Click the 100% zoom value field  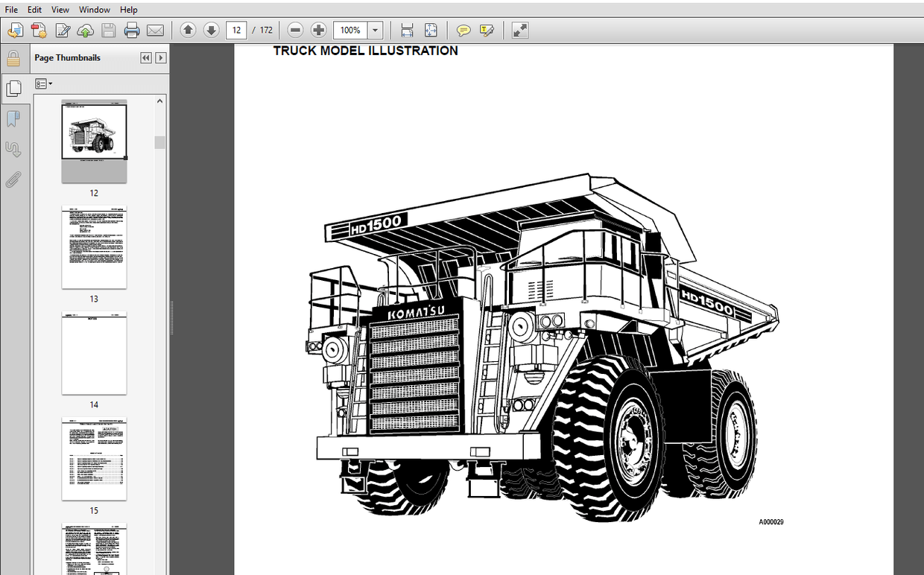click(351, 31)
